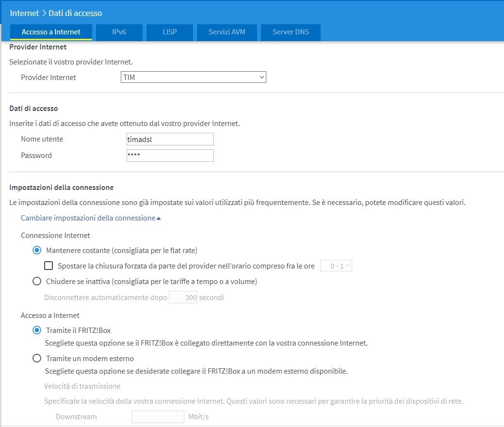Choose the Chiudere se inattiva radio option
The height and width of the screenshot is (427, 504).
pyautogui.click(x=36, y=281)
